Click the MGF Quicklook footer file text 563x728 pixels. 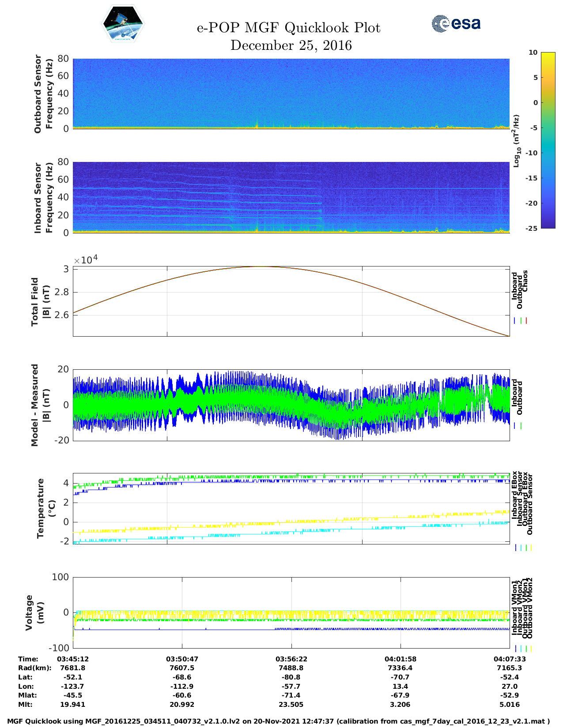(278, 721)
